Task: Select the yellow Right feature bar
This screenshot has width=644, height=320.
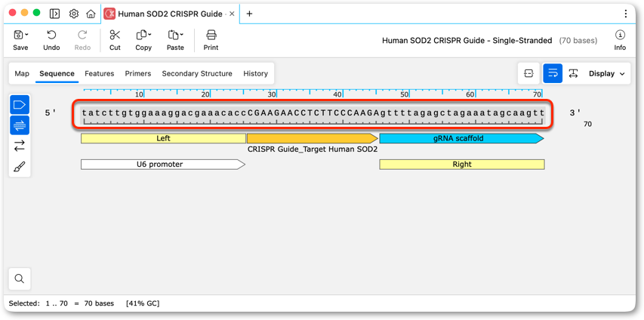Action: tap(462, 165)
